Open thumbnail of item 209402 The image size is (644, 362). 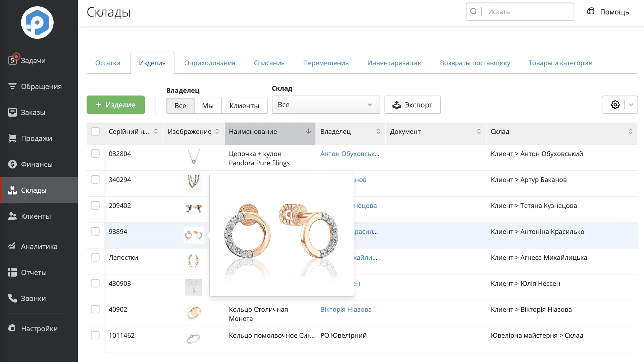point(193,208)
